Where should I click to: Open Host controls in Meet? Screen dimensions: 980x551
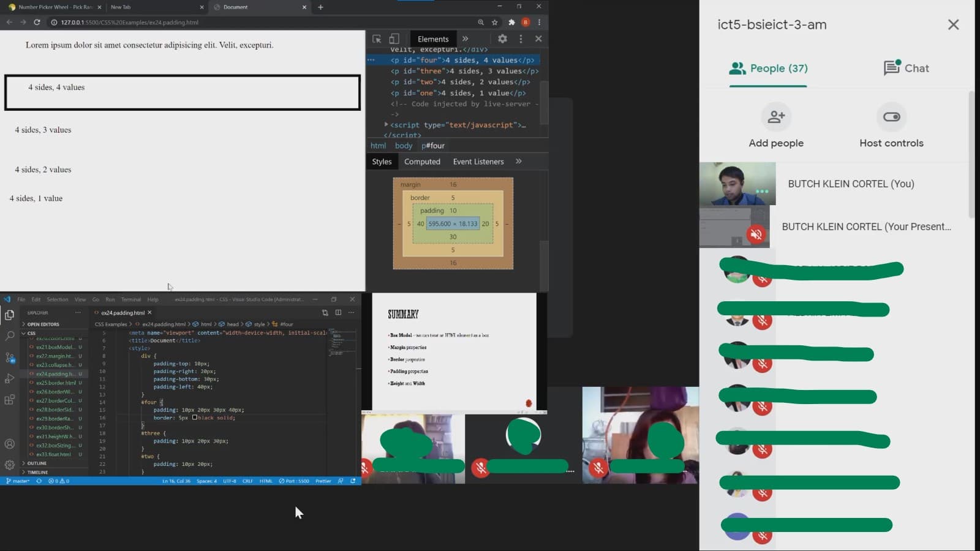[891, 117]
